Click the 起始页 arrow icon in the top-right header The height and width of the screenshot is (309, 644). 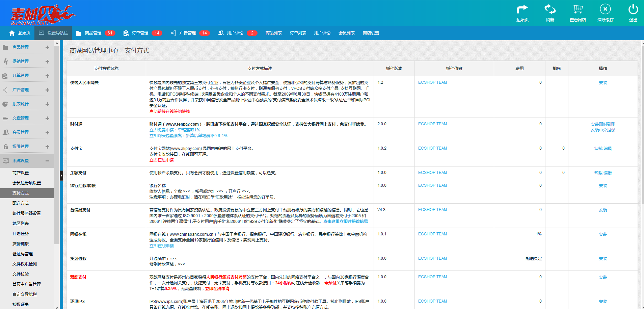pos(522,9)
